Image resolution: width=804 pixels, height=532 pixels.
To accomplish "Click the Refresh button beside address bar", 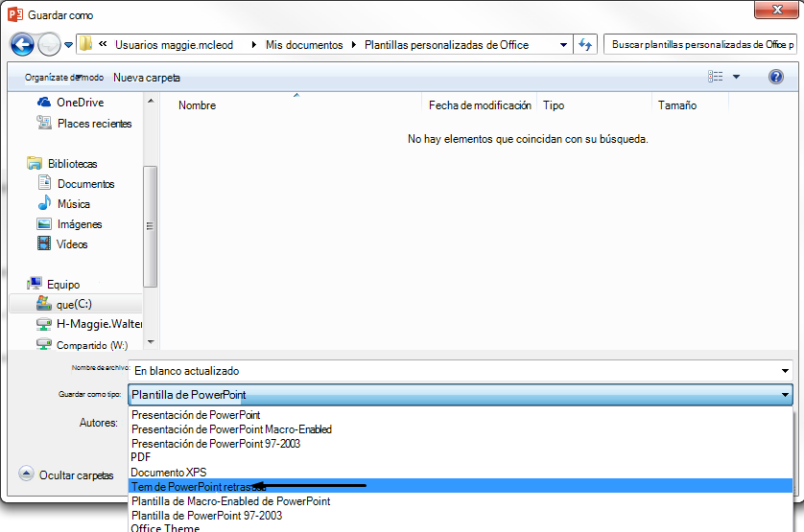I will [585, 45].
